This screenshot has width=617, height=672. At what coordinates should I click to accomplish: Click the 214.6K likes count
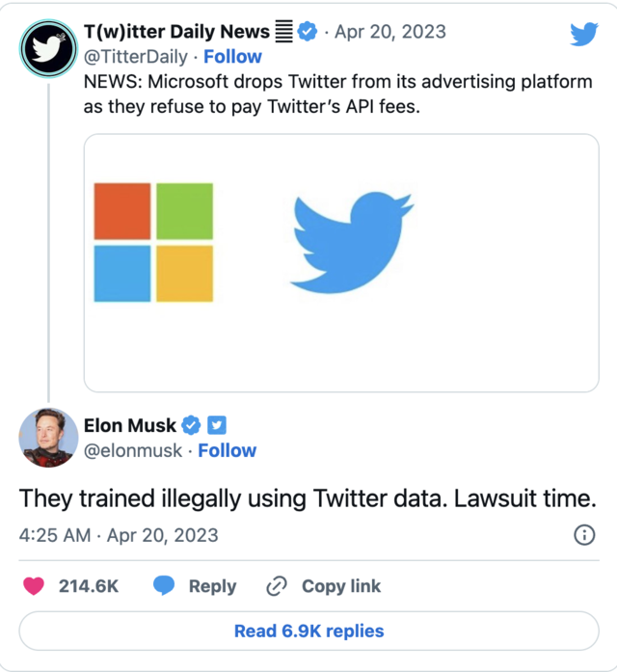[x=89, y=586]
